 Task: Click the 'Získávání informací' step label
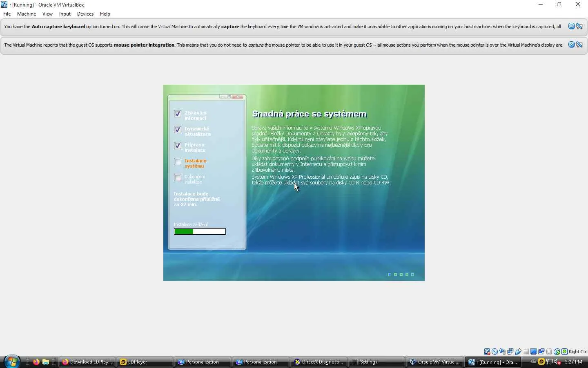tap(195, 116)
